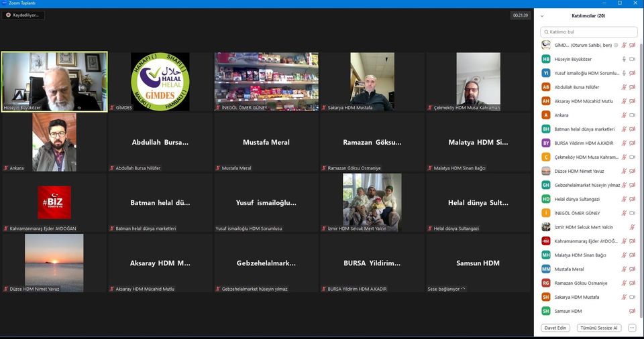644x339 pixels.
Task: Open the more options ellipsis button
Action: point(632,328)
